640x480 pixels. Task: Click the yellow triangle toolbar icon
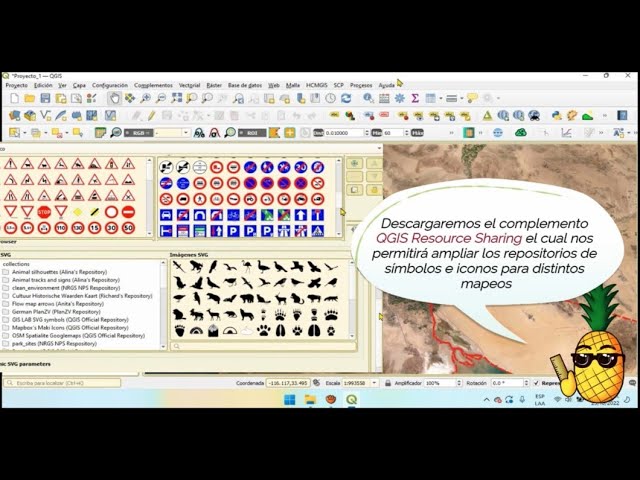487,116
